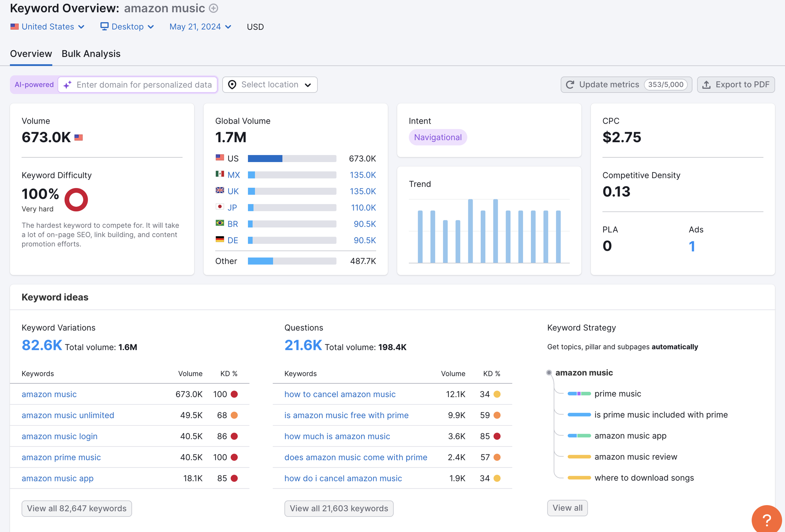Click the Japan flag icon
This screenshot has width=785, height=532.
pos(220,206)
